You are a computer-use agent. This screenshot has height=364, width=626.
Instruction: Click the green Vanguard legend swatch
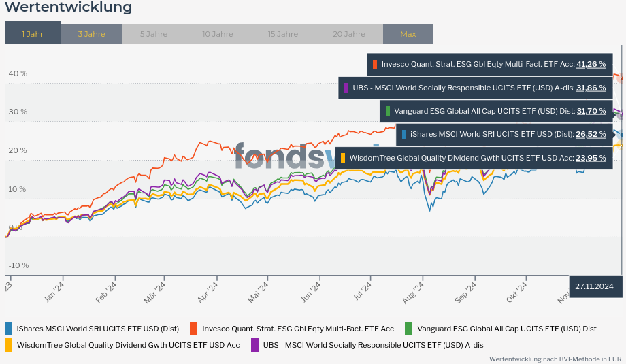tap(408, 329)
